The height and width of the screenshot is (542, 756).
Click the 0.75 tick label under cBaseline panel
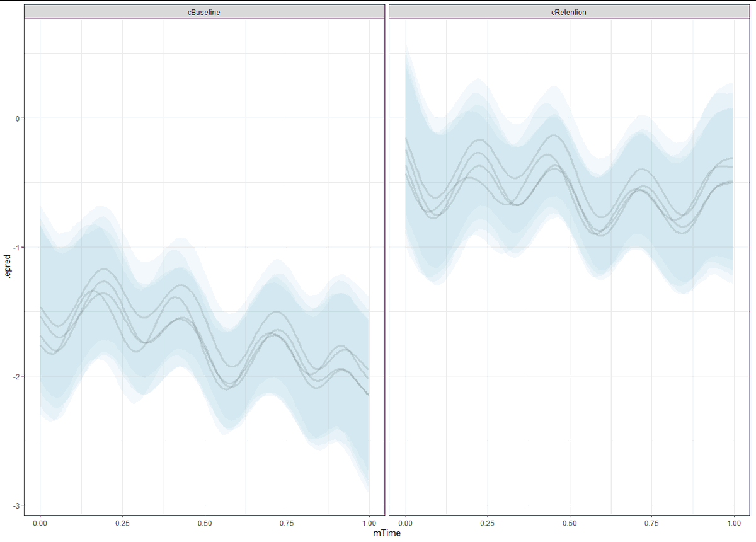pos(288,522)
